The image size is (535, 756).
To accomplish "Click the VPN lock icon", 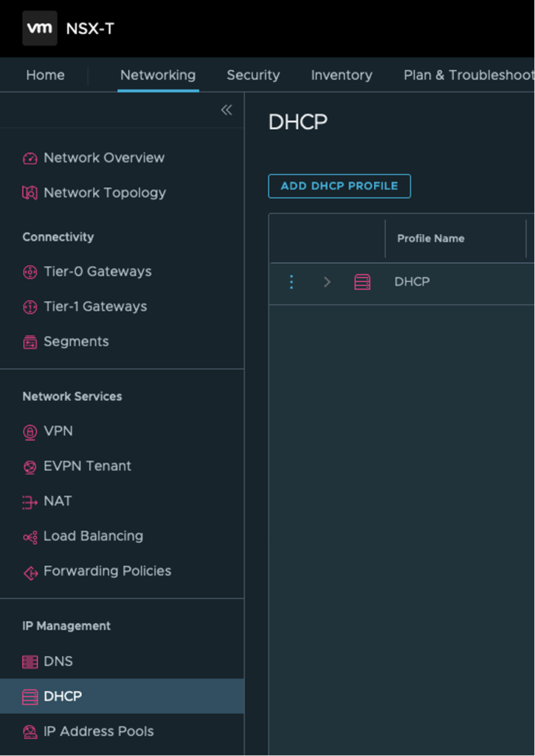I will [x=30, y=431].
